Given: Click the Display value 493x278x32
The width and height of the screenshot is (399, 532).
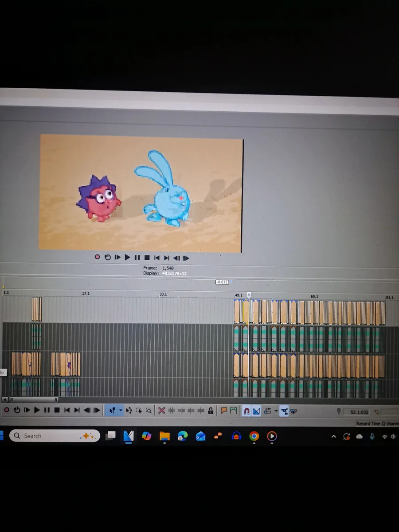Looking at the screenshot, I should coord(174,274).
